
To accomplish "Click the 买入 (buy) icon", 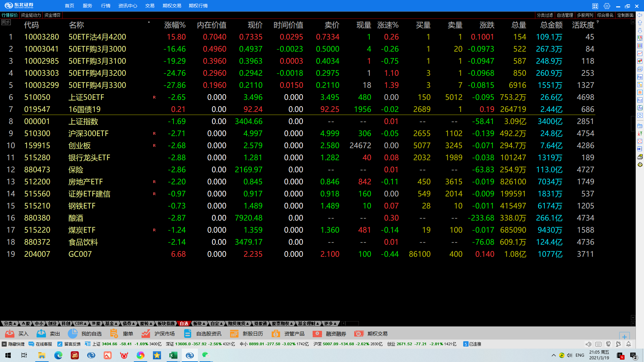I will point(10,334).
